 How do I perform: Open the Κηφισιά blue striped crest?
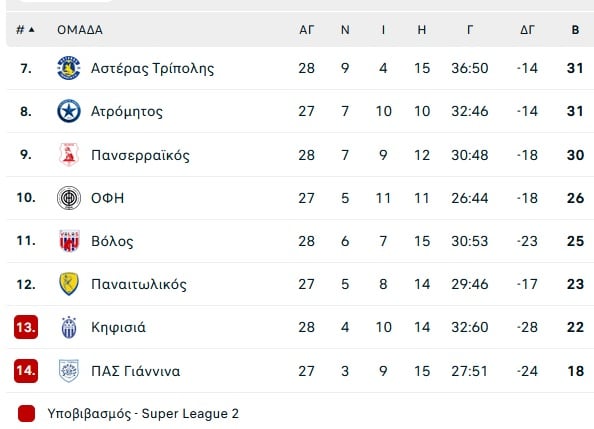tap(69, 327)
